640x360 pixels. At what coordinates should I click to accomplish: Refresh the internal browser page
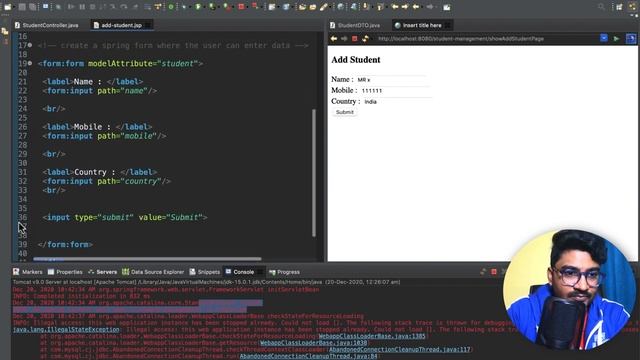tap(365, 38)
